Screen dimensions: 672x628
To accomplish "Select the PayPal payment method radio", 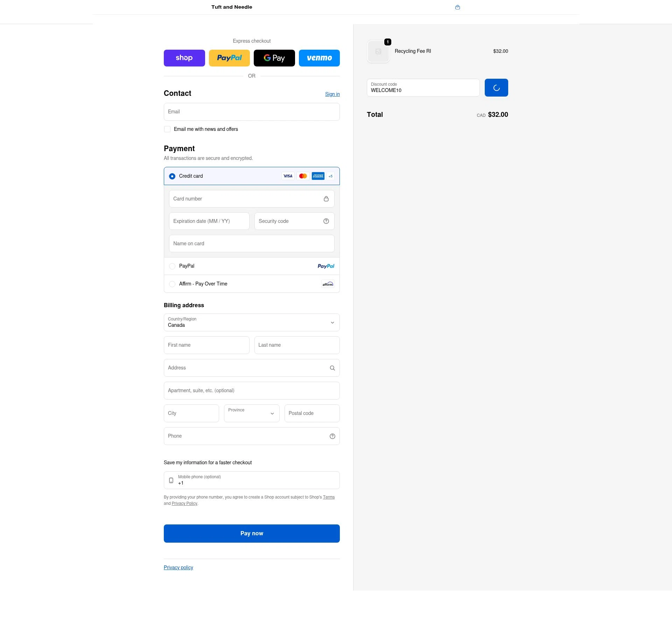I will tap(172, 266).
